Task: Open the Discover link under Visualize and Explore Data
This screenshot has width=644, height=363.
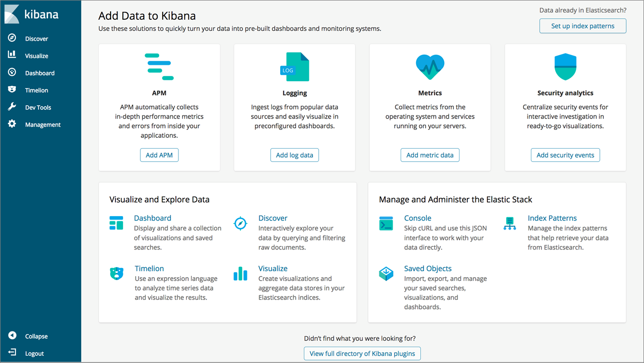Action: click(x=273, y=218)
